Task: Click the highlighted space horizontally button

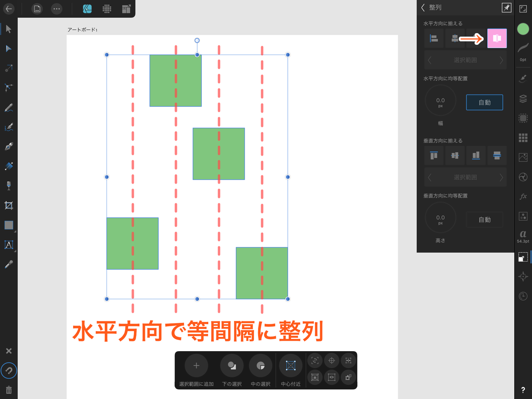Action: pyautogui.click(x=497, y=39)
